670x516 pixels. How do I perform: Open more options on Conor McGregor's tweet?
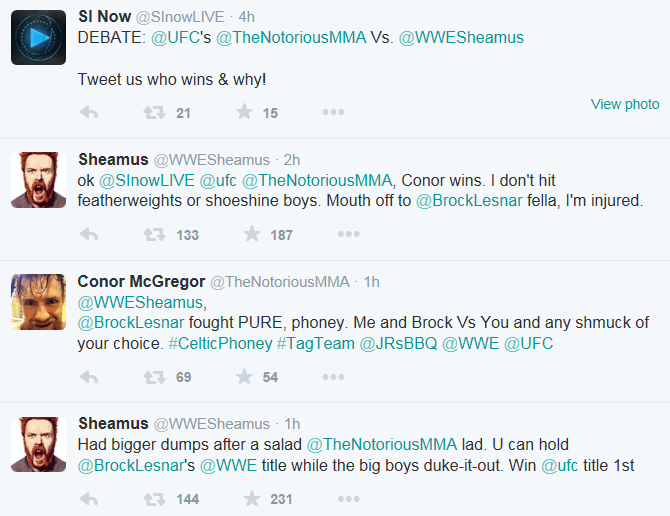coord(333,377)
